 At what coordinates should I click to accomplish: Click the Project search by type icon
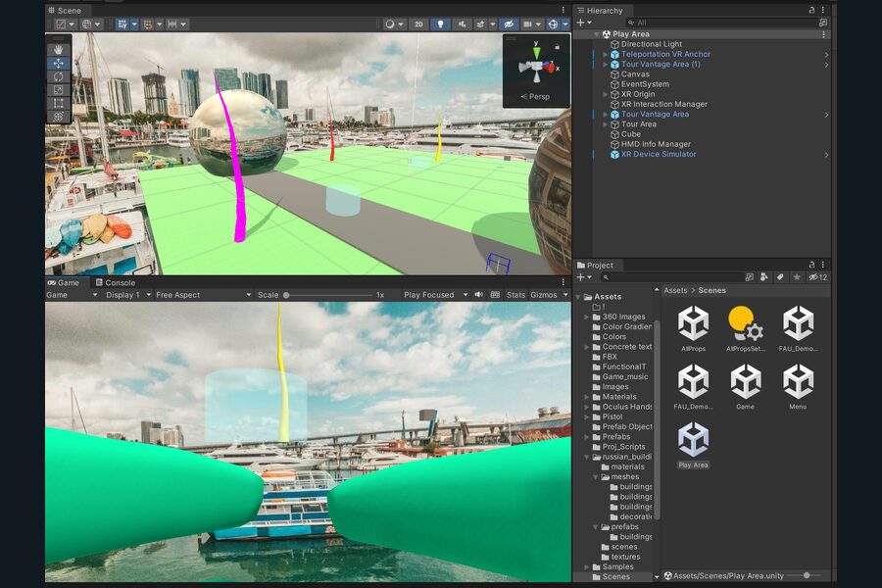pyautogui.click(x=763, y=276)
